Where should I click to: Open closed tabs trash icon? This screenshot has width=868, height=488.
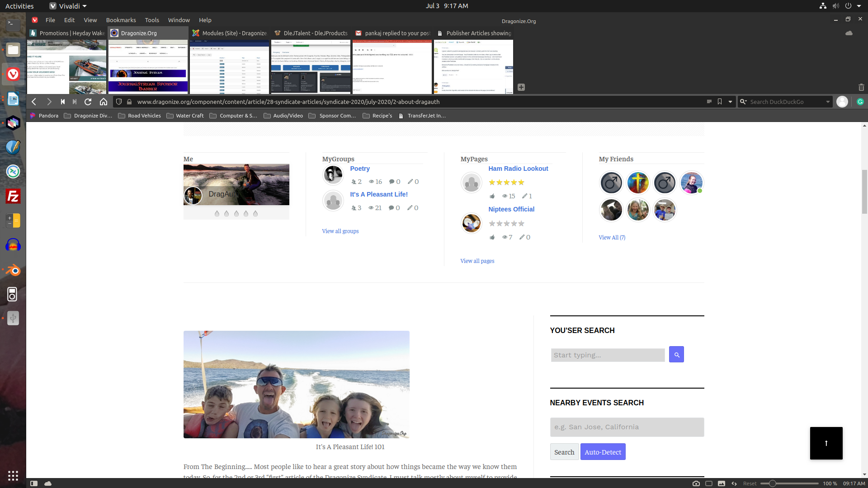861,87
